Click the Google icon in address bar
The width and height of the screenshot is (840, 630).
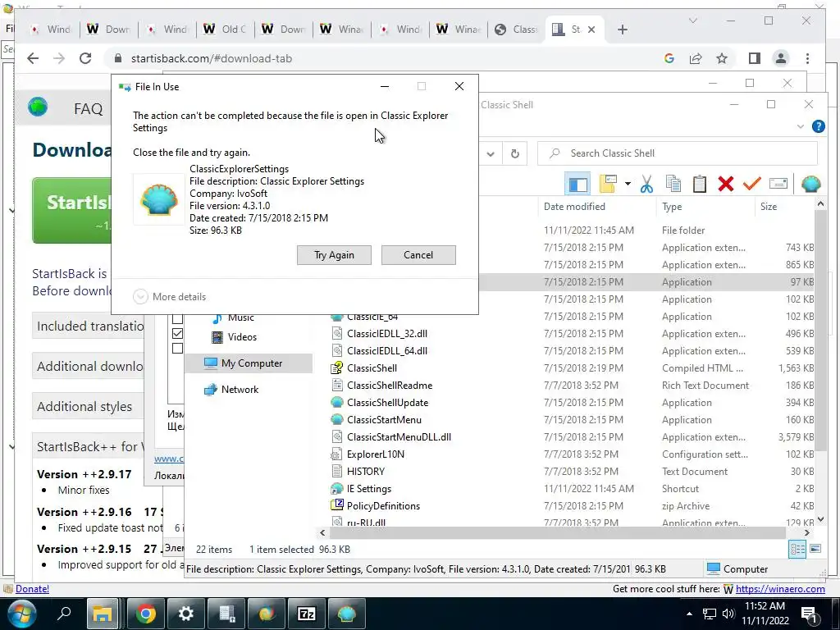pyautogui.click(x=669, y=58)
